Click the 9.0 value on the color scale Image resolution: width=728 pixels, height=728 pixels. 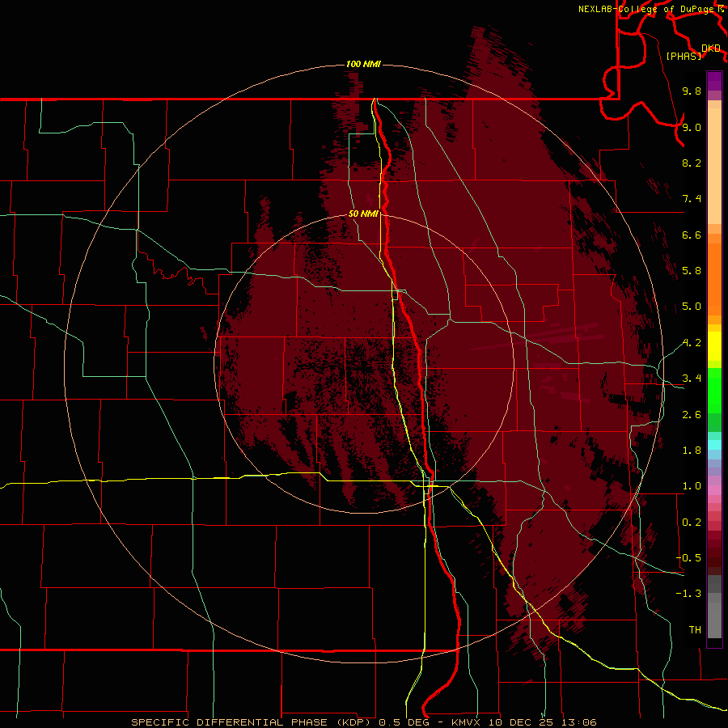(x=692, y=127)
